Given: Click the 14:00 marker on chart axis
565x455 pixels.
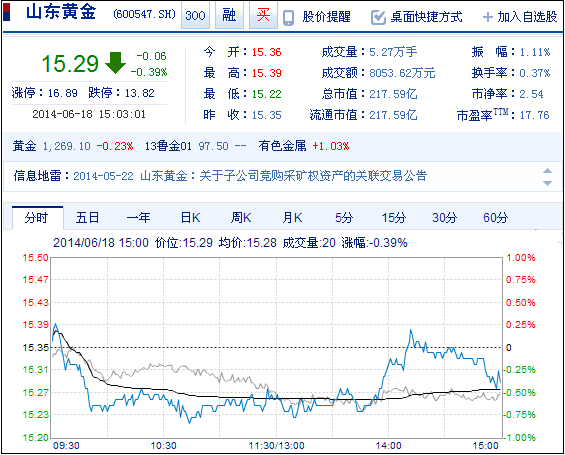Looking at the screenshot, I should (x=388, y=446).
